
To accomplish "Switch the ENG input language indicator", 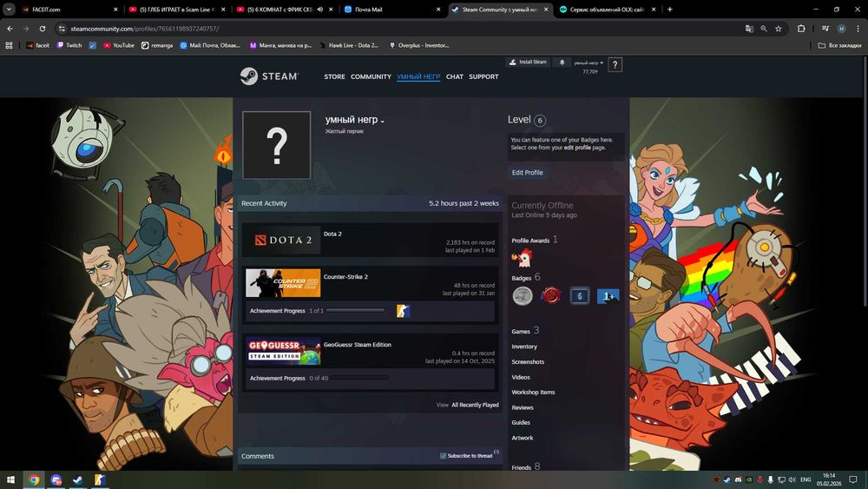I will 806,479.
